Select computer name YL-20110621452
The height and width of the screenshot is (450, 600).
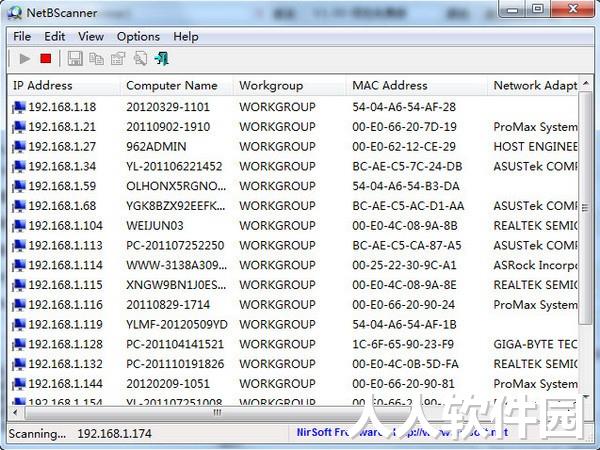pos(174,166)
